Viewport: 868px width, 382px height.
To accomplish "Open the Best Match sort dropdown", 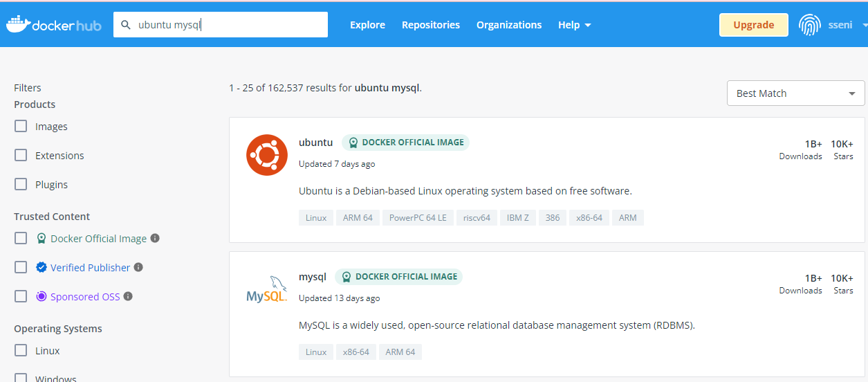I will tap(795, 93).
